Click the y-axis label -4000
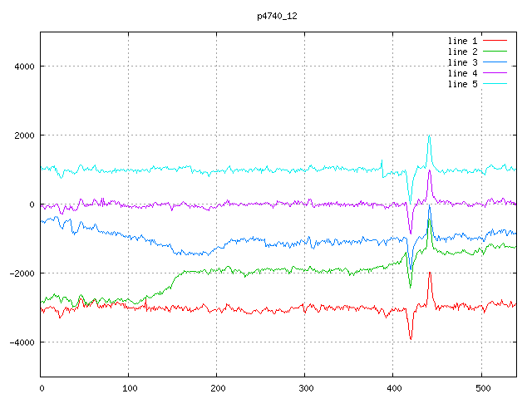 click(x=22, y=342)
